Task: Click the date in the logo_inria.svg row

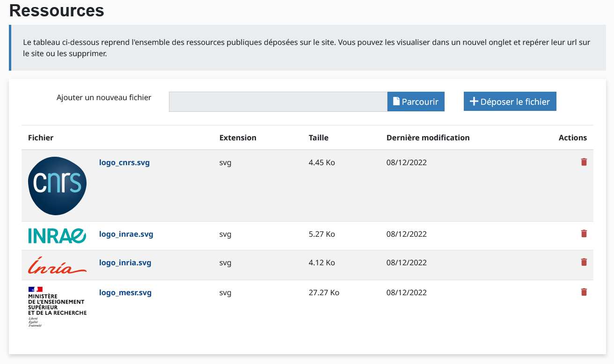Action: (x=407, y=262)
